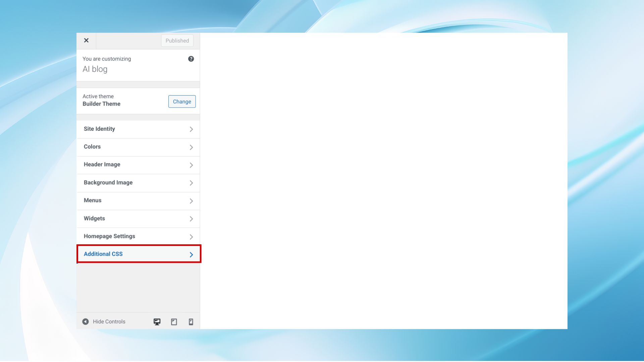Expand Menus using its chevron arrow
This screenshot has height=362, width=644.
(191, 201)
